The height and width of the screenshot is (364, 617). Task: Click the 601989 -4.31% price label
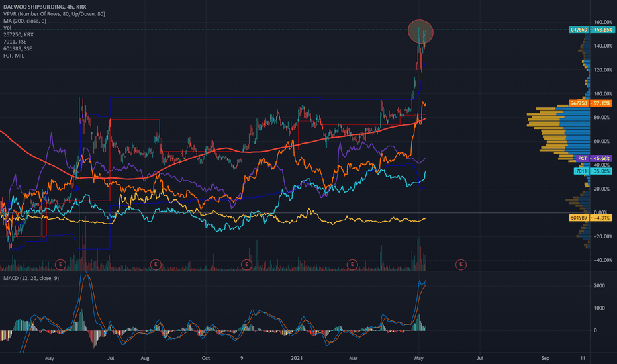click(591, 218)
